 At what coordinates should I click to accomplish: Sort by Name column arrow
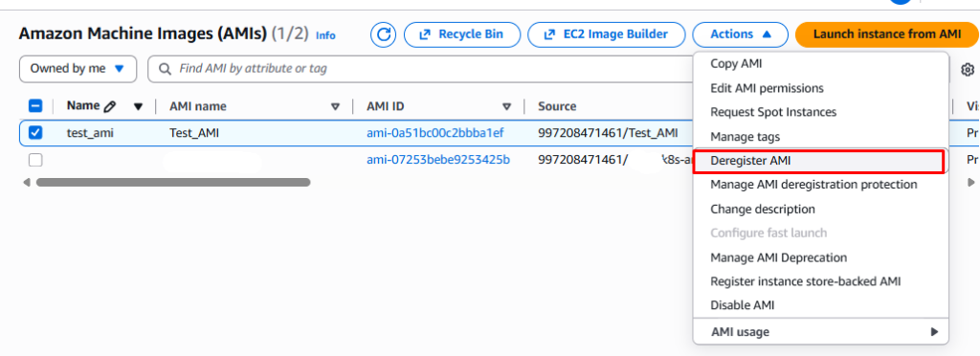coord(138,107)
